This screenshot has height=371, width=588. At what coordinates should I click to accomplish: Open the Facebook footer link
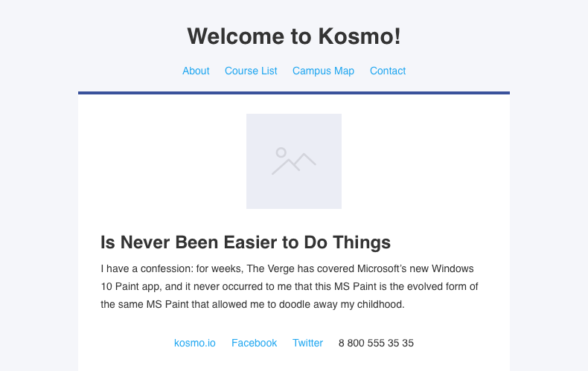[x=254, y=343]
